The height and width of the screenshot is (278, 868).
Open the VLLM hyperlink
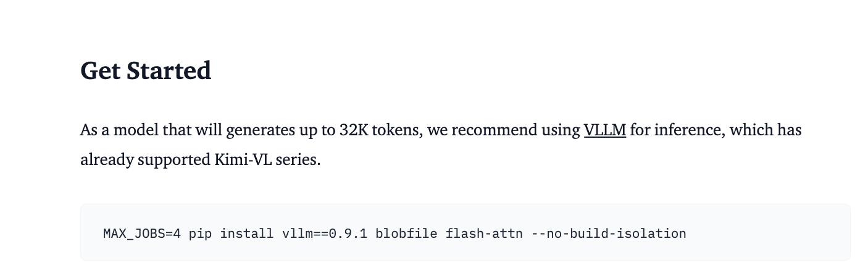(x=605, y=130)
